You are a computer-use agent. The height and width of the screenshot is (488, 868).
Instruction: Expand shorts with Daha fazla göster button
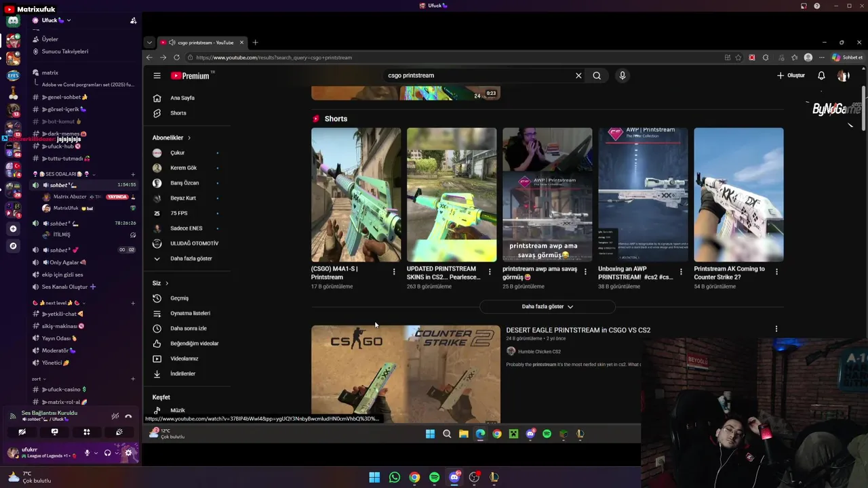[x=547, y=307]
